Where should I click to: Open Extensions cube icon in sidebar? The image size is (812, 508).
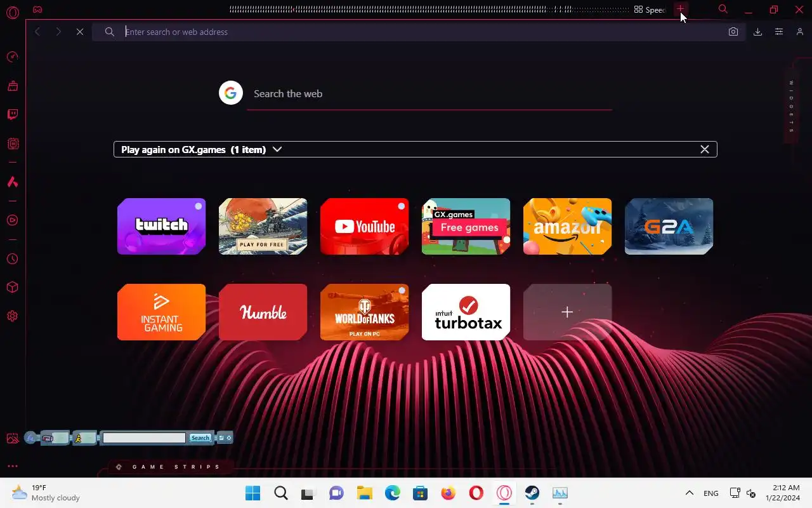(12, 288)
